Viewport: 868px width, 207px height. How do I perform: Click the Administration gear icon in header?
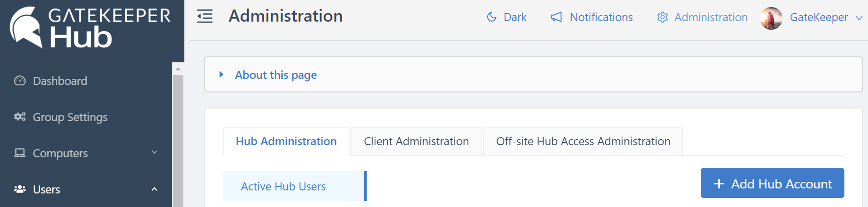coord(663,17)
